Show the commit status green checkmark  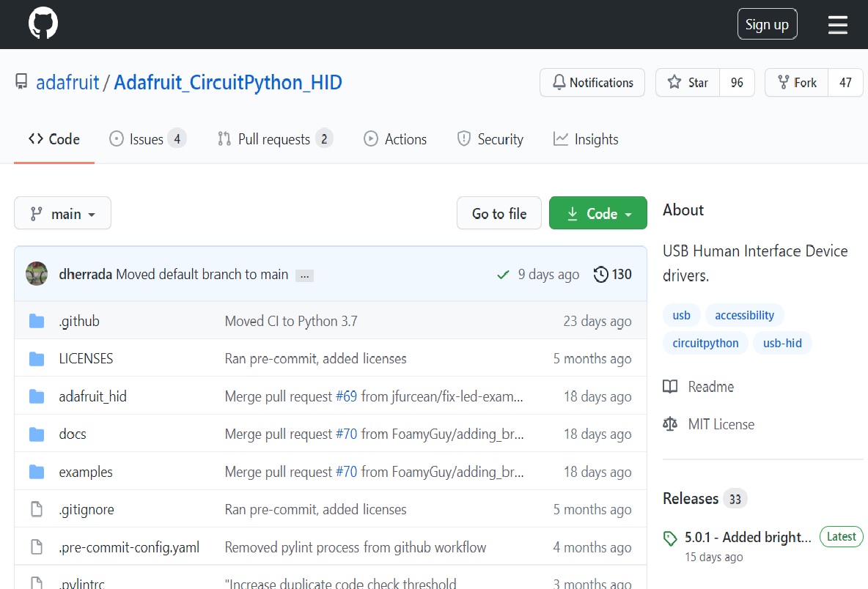tap(503, 274)
